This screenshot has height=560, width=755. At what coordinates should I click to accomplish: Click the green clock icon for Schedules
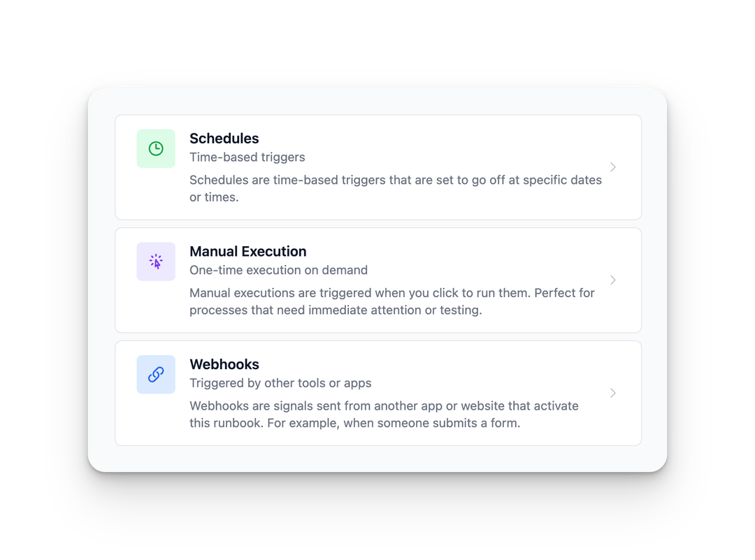[x=156, y=148]
